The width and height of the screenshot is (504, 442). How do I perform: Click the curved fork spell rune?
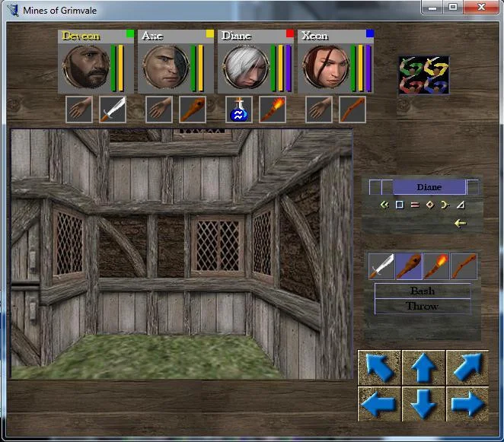[x=445, y=205]
